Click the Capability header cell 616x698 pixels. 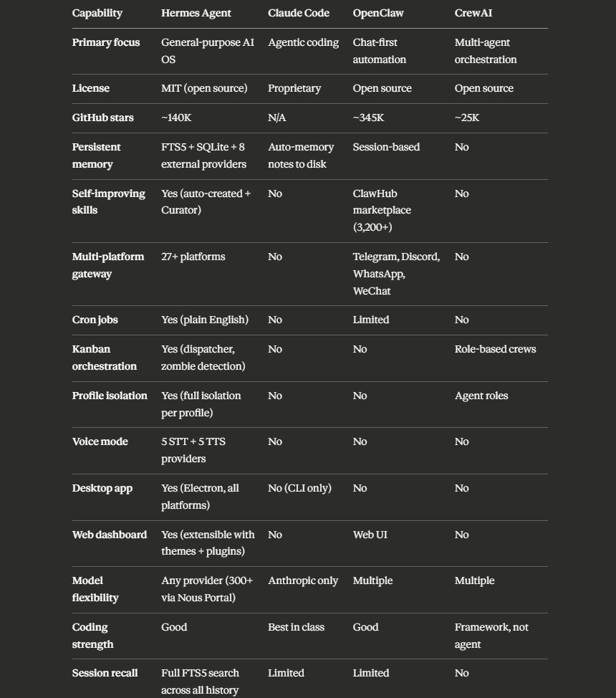tap(97, 13)
